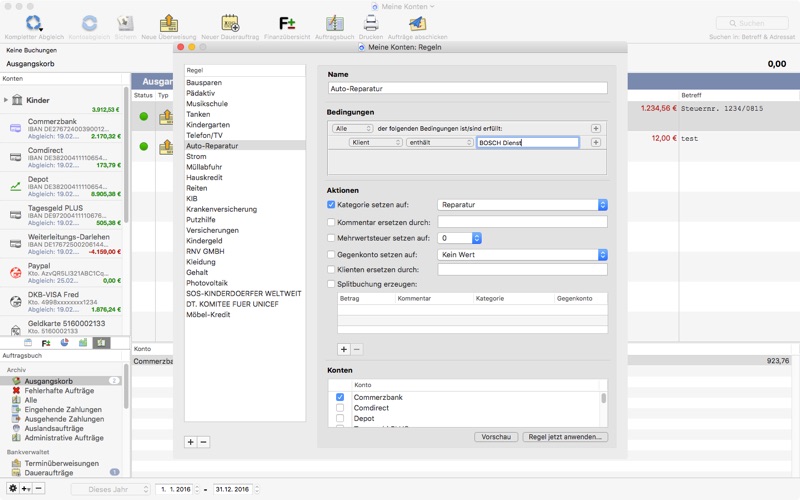Image resolution: width=800 pixels, height=500 pixels.
Task: Enable Klienten ersetzen durch checkbox
Action: pos(331,269)
